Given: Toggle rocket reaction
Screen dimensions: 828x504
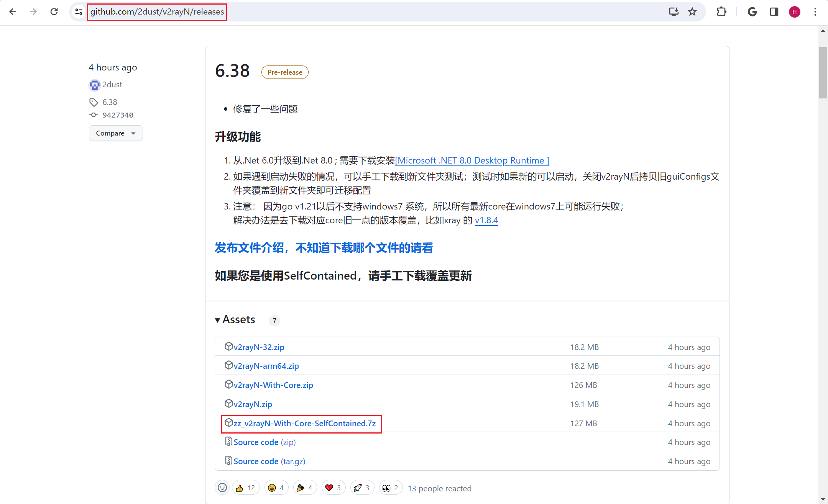Looking at the screenshot, I should (362, 488).
